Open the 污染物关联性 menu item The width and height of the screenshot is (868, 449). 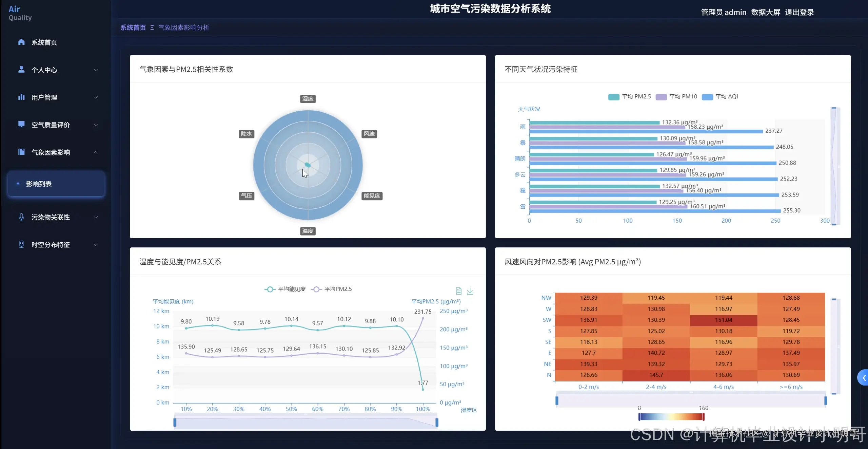pyautogui.click(x=51, y=217)
